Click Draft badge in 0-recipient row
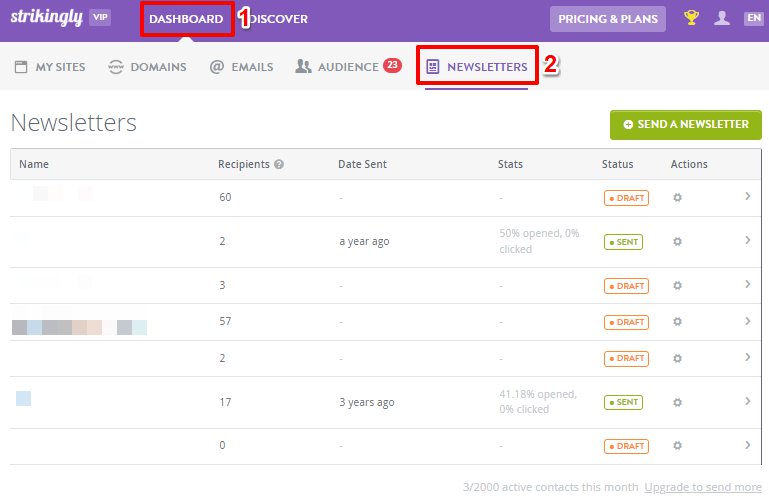The image size is (769, 500). pyautogui.click(x=626, y=446)
